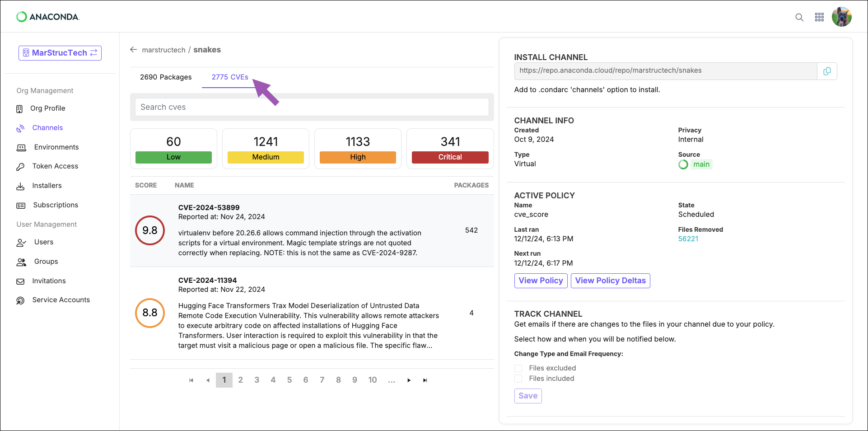868x431 pixels.
Task: Open Installers in the sidebar
Action: click(x=47, y=186)
